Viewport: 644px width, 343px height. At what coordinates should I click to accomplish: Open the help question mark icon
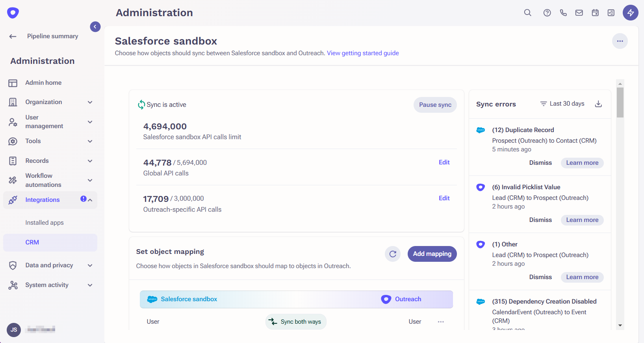click(x=547, y=13)
